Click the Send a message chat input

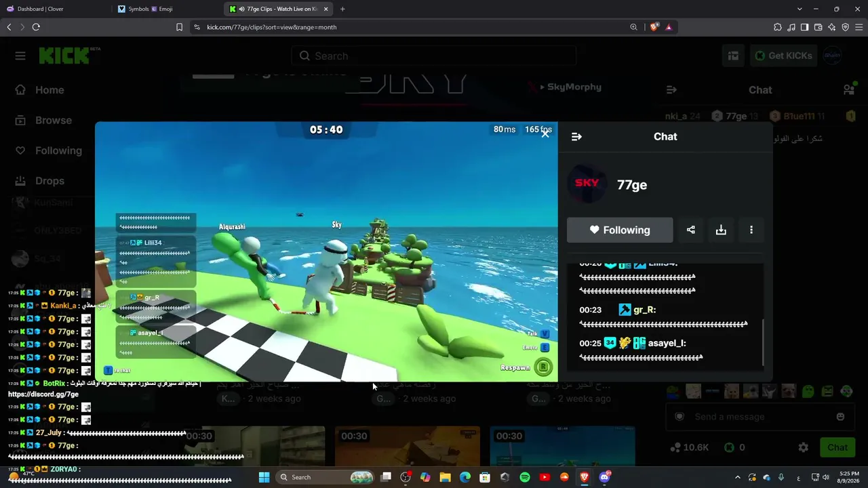coord(760,417)
